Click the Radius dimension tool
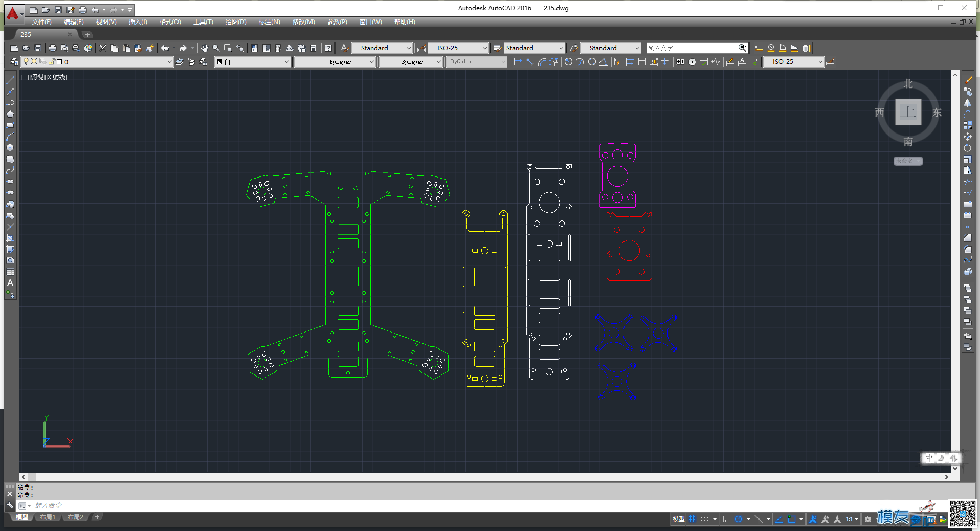Image resolution: width=980 pixels, height=531 pixels. click(568, 62)
